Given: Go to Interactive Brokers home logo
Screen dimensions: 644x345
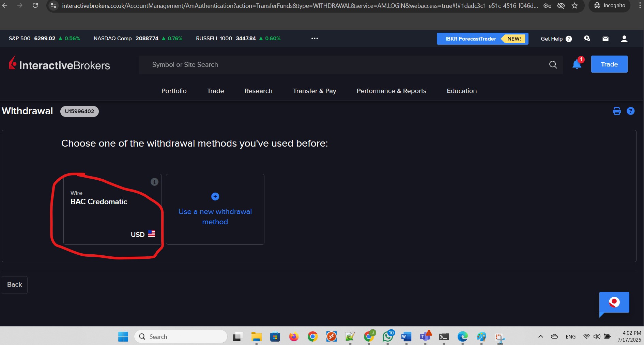Looking at the screenshot, I should pos(59,64).
